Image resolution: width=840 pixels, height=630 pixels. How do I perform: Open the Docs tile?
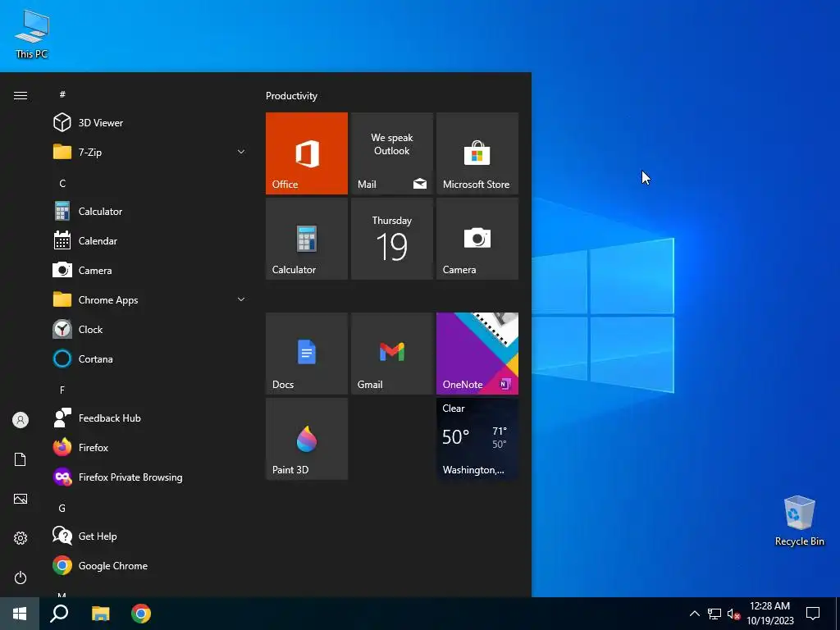(x=307, y=354)
